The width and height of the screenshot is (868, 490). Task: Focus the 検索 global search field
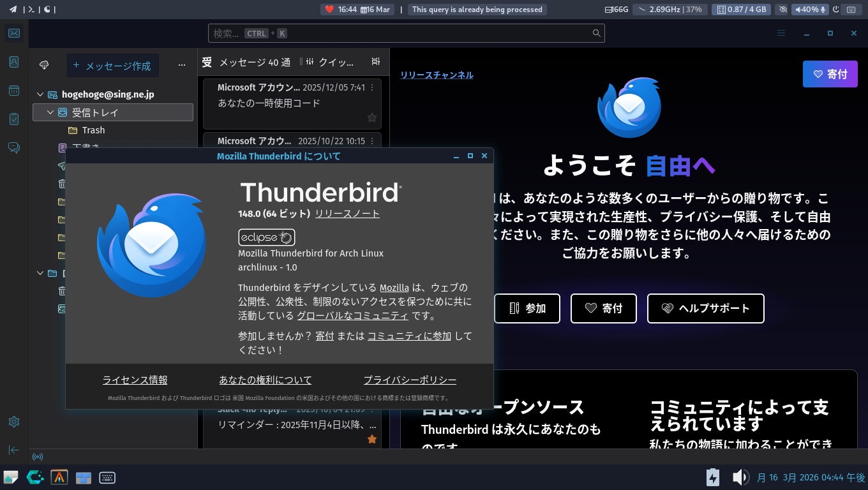pos(406,33)
